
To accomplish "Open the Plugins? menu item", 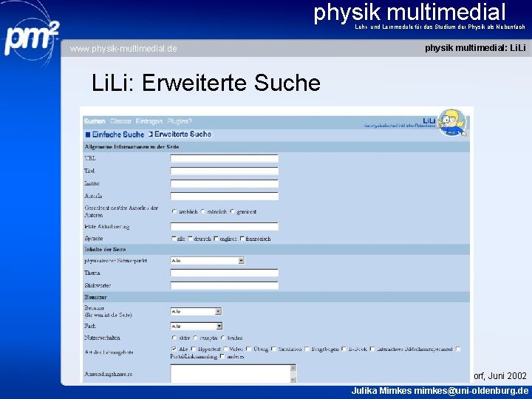I will click(180, 121).
